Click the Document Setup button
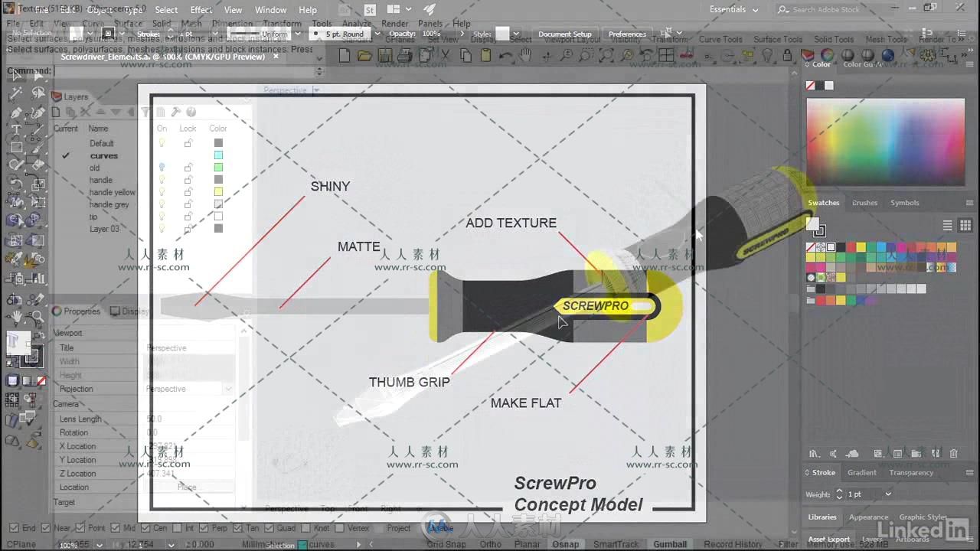This screenshot has width=980, height=551. [565, 34]
